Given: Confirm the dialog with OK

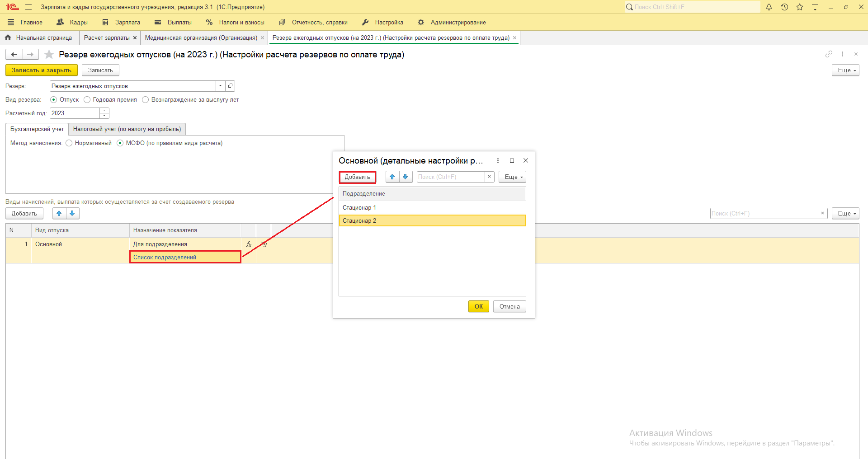Looking at the screenshot, I should tap(479, 307).
